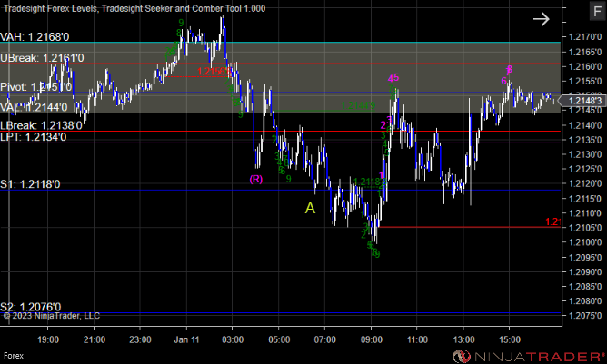
Task: Click the 09:00 time axis label
Action: coord(372,339)
